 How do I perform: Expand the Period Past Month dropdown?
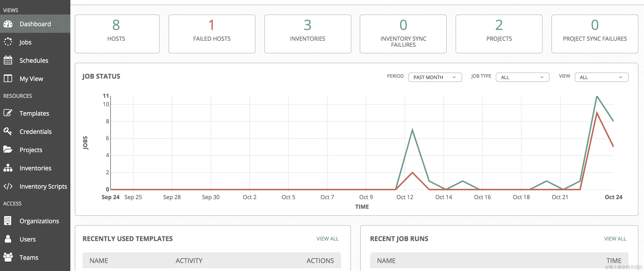pyautogui.click(x=435, y=77)
